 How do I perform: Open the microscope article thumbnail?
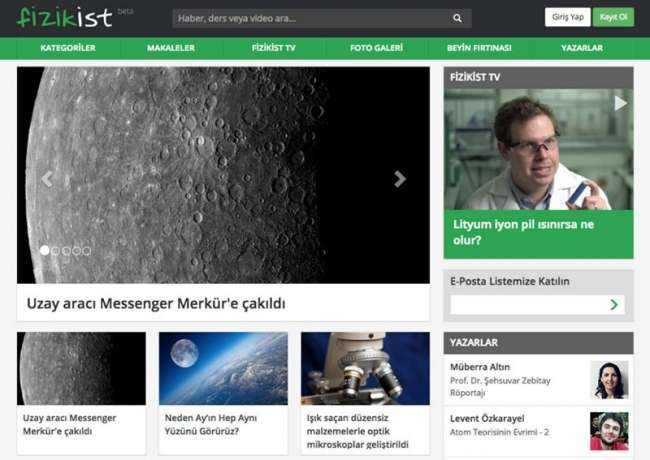365,368
